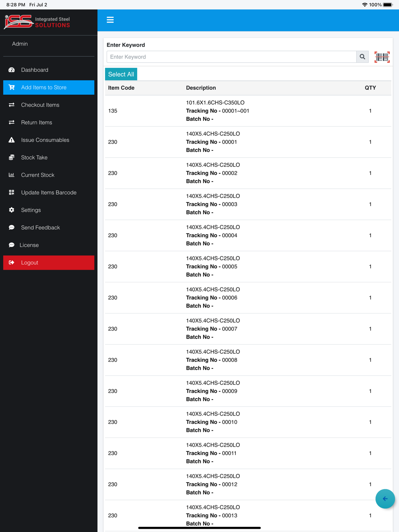The height and width of the screenshot is (532, 399).
Task: Tap the barcode scanner icon
Action: (x=382, y=57)
